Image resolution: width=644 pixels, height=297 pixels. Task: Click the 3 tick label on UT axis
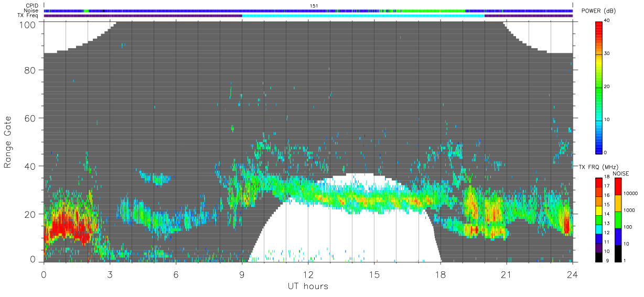coord(110,274)
